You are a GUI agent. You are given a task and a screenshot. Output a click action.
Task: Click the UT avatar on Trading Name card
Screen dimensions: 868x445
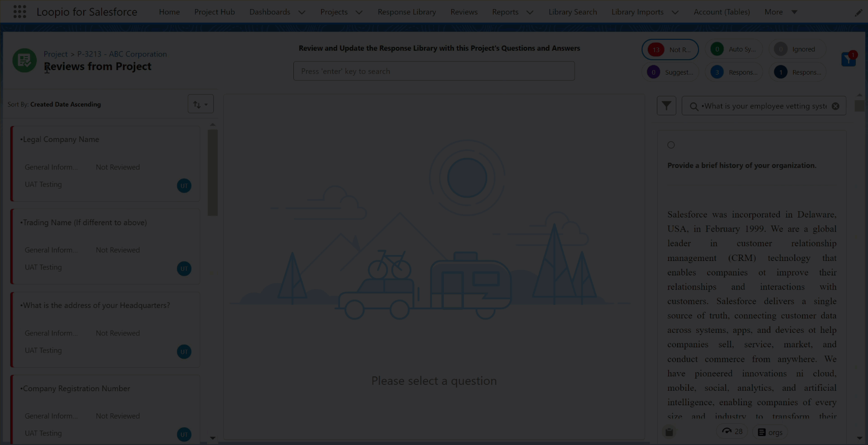coord(184,268)
